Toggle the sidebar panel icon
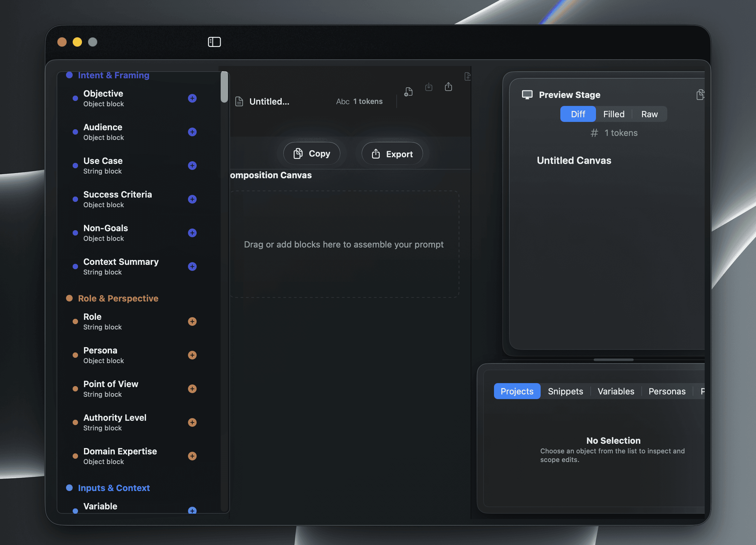 tap(214, 42)
